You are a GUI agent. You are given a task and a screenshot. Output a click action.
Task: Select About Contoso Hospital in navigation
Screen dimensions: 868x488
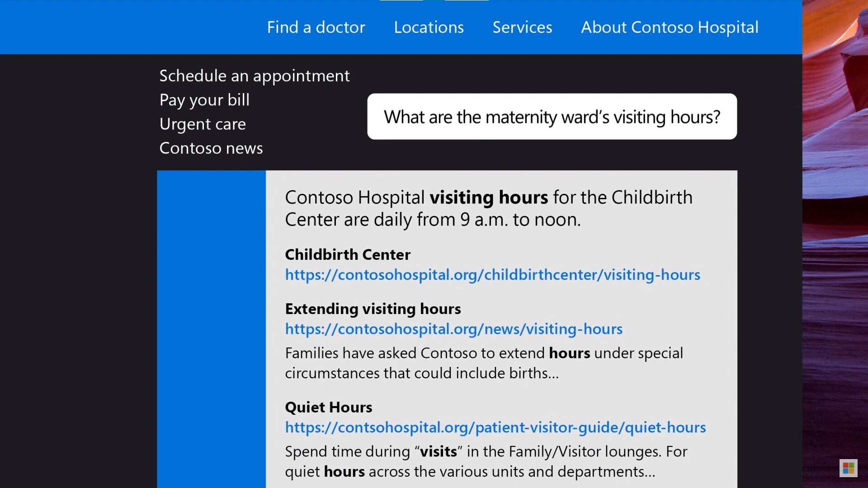[670, 27]
